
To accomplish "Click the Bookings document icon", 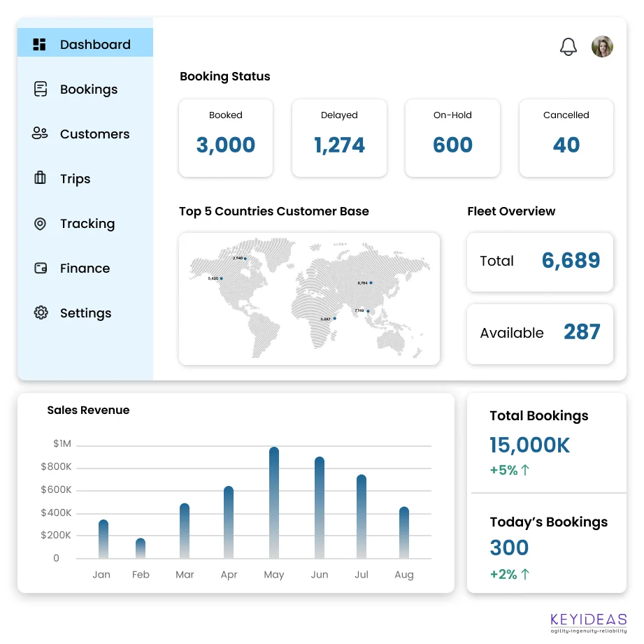I will pos(41,89).
